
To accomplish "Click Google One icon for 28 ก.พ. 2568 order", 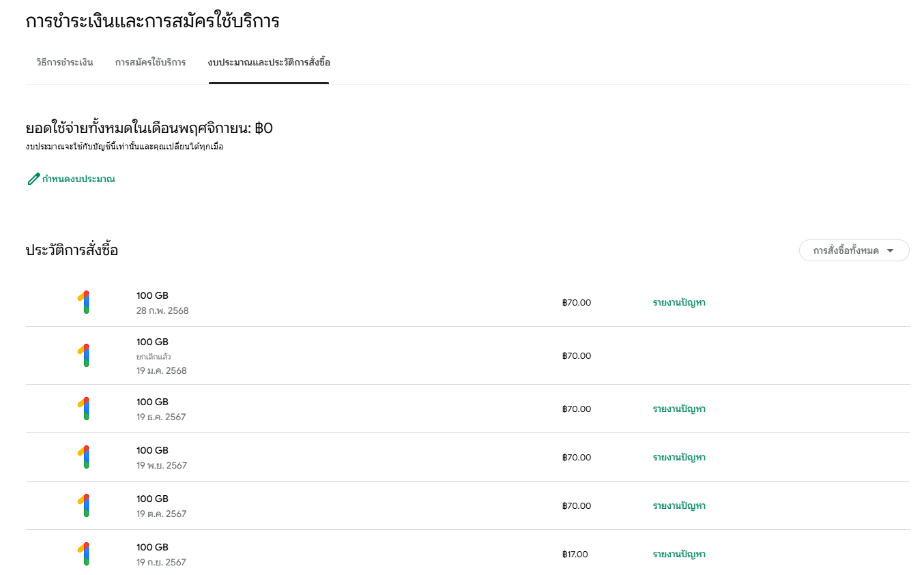I will (84, 302).
